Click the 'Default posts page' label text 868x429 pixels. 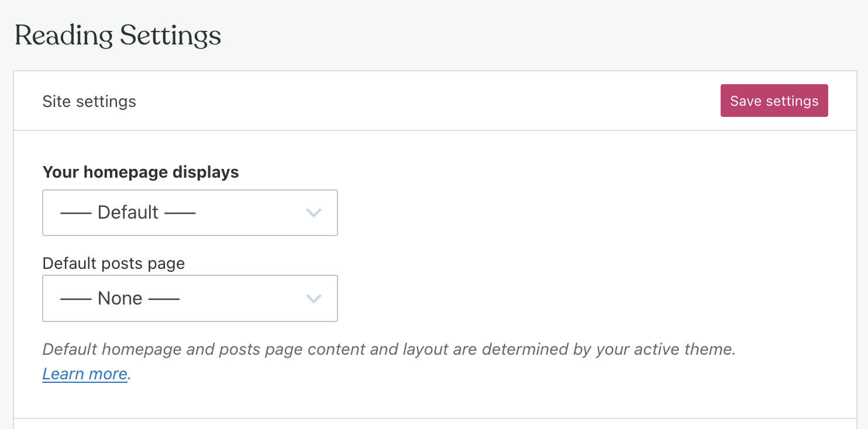pos(113,263)
